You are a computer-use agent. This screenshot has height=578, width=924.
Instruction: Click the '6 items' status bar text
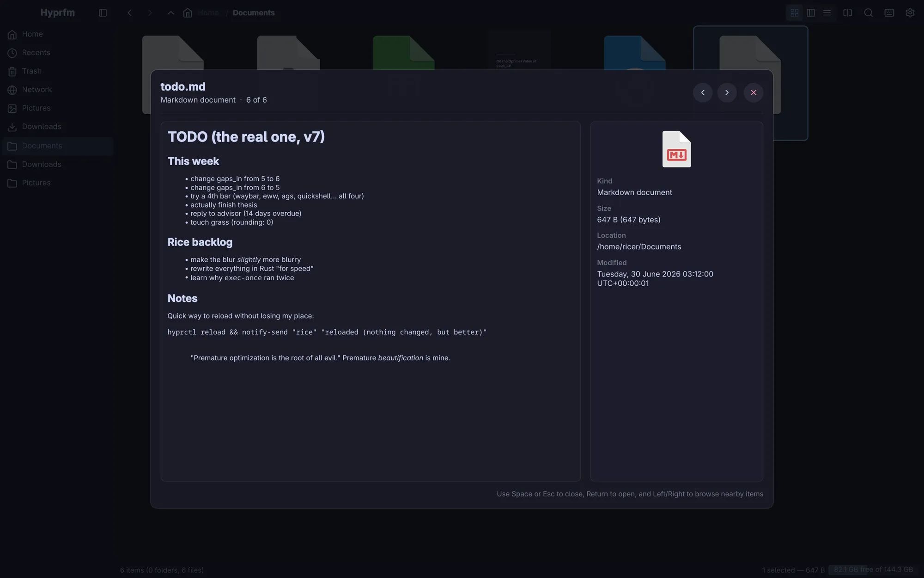click(x=162, y=570)
